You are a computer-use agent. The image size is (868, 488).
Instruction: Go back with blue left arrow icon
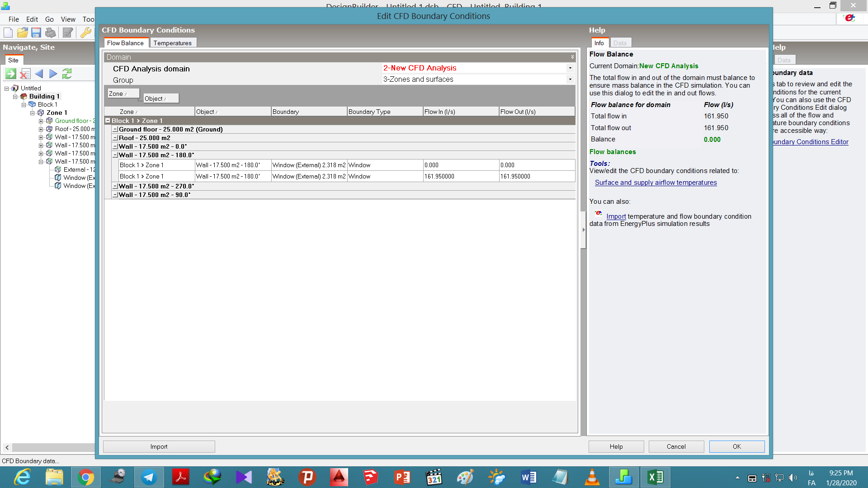click(39, 74)
